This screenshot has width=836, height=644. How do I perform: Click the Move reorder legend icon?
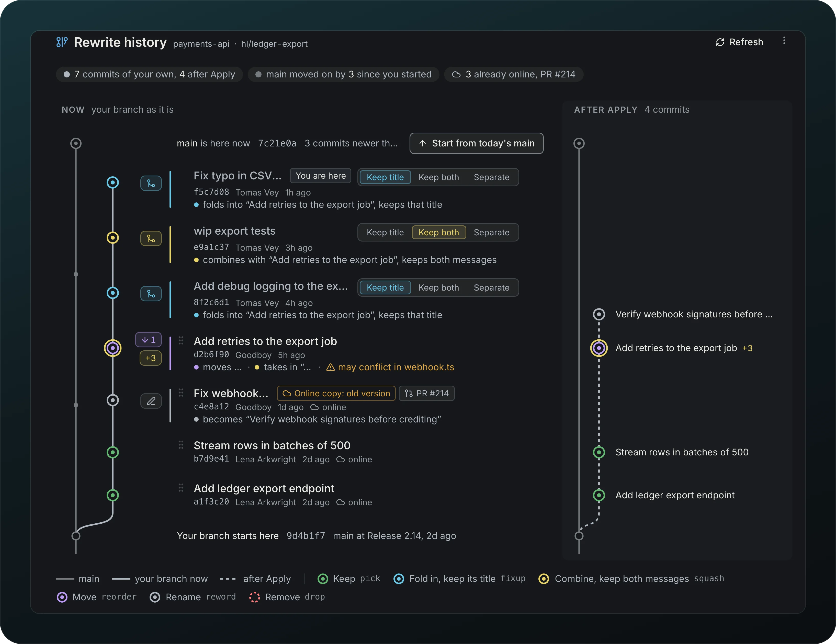coord(62,597)
